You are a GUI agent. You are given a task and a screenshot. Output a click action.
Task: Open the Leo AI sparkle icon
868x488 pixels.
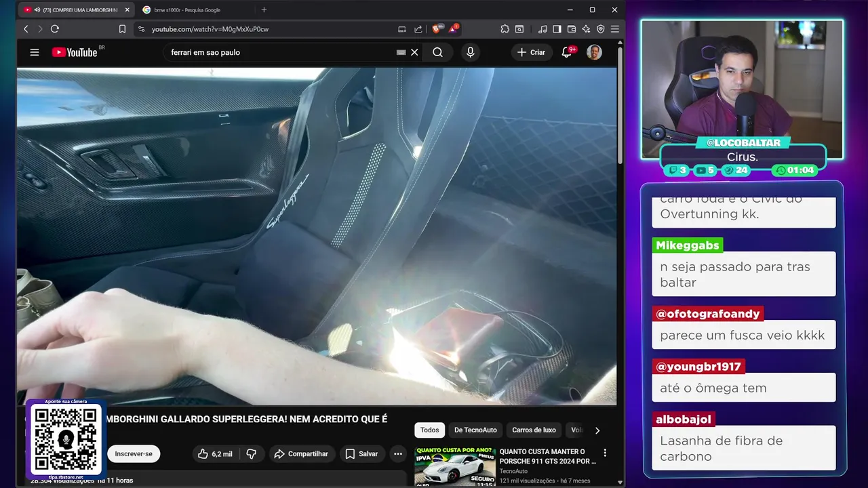[586, 29]
